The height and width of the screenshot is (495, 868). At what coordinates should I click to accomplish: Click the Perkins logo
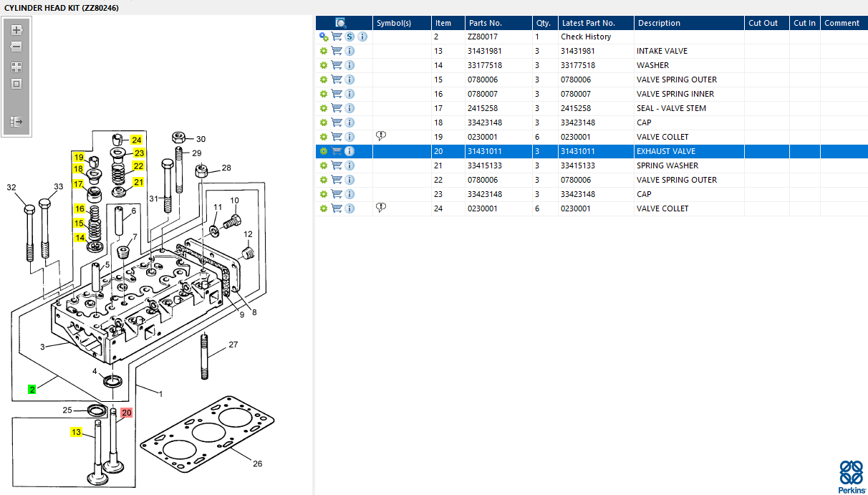click(851, 477)
